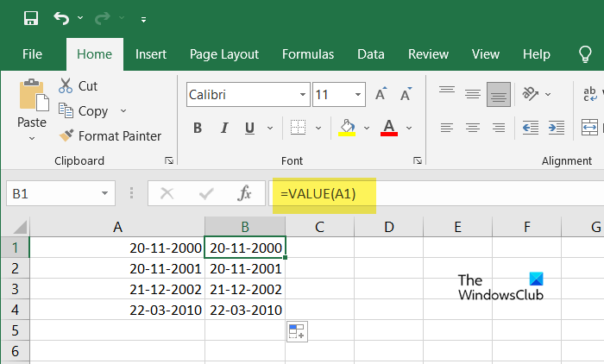Open the Clipboard dialog launcher
Screen dimensions: 604x364
point(169,160)
